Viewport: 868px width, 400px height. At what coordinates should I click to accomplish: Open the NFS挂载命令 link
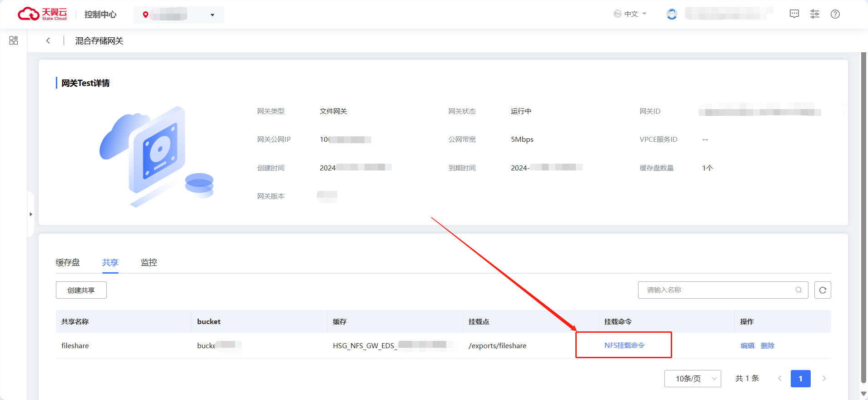coord(624,345)
